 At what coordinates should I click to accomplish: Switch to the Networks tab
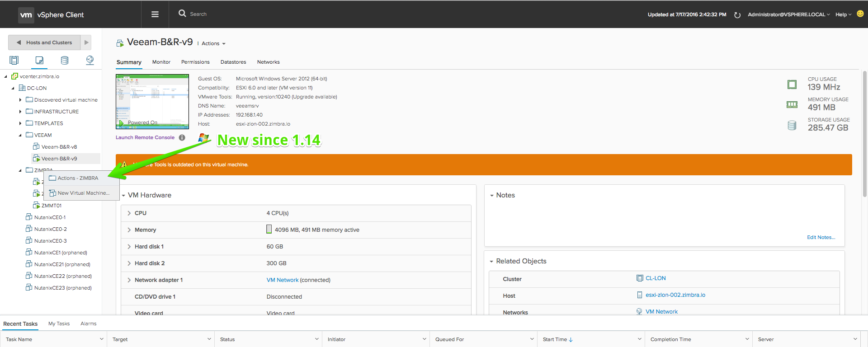tap(269, 62)
